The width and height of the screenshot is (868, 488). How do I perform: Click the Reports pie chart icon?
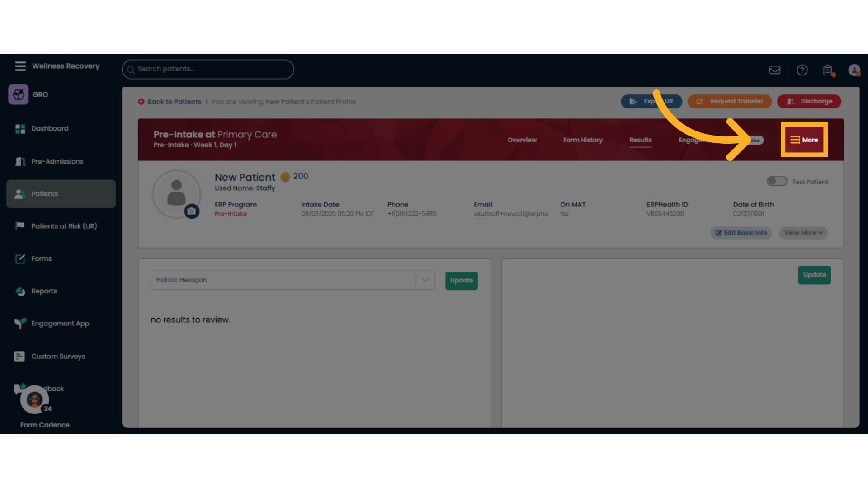[20, 291]
